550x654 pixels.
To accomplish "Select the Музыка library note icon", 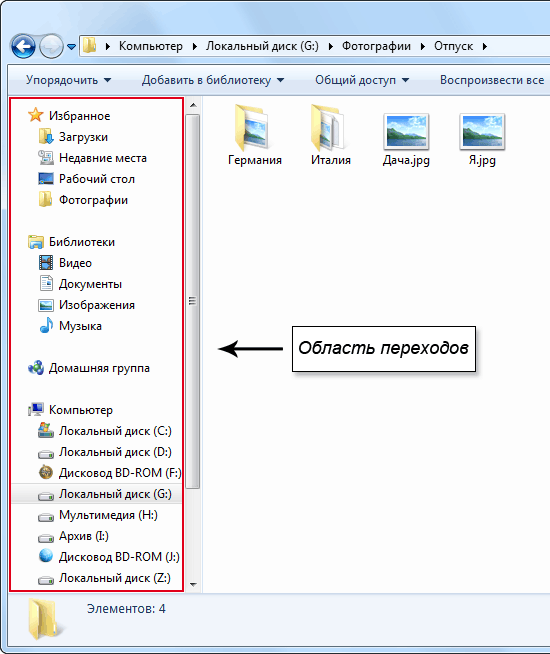I will (46, 325).
